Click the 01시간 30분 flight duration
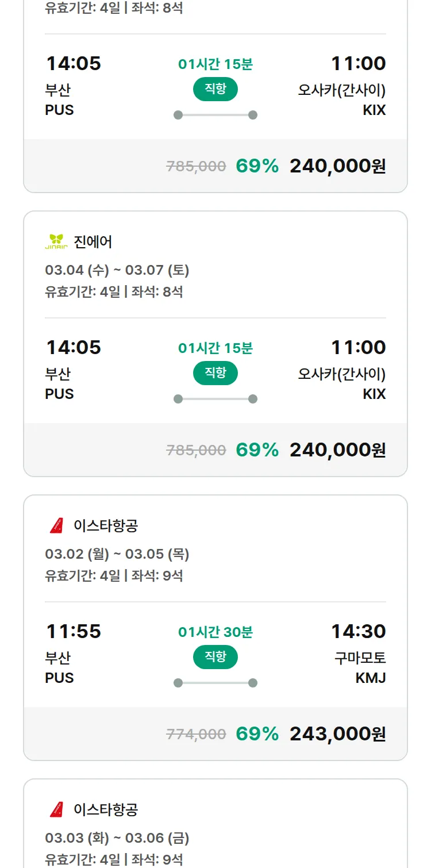The image size is (431, 868). click(x=215, y=632)
